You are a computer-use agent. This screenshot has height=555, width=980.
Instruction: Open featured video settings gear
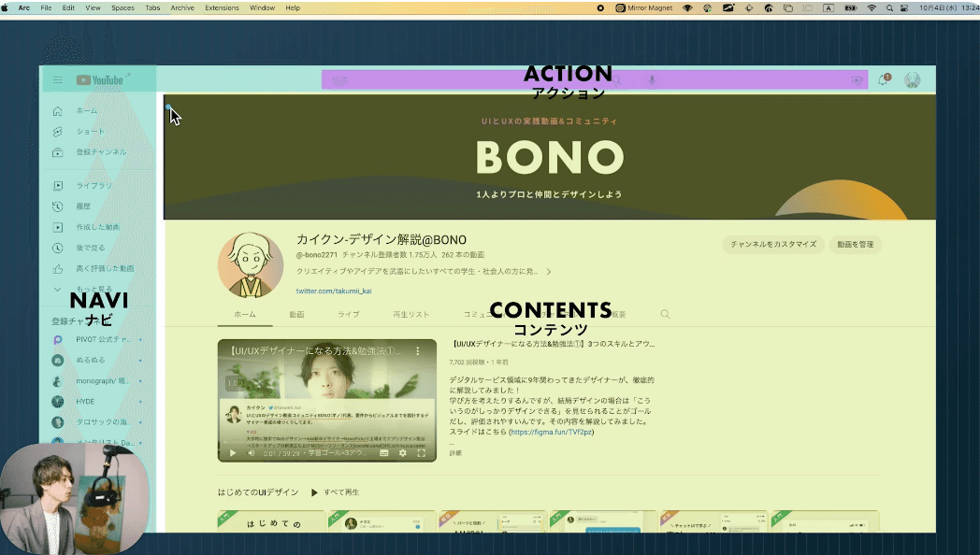point(403,453)
